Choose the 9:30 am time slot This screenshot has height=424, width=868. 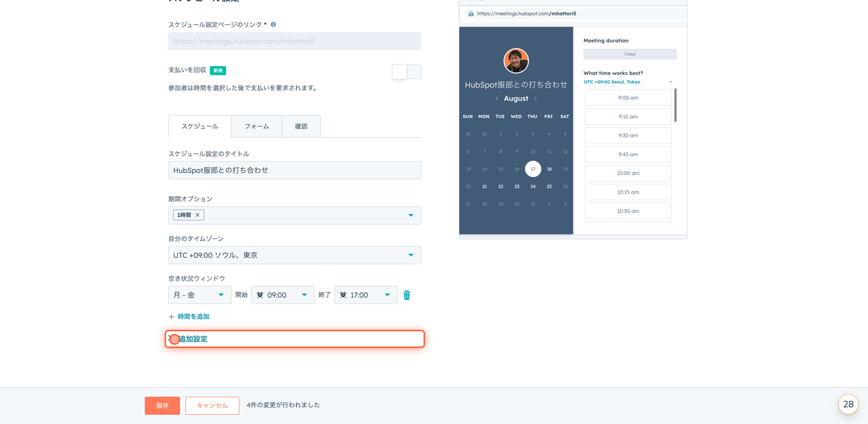[x=628, y=135]
